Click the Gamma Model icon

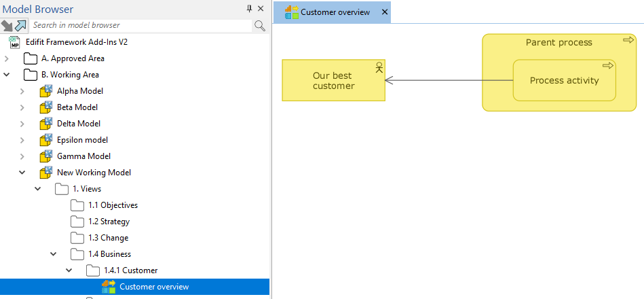tap(45, 156)
